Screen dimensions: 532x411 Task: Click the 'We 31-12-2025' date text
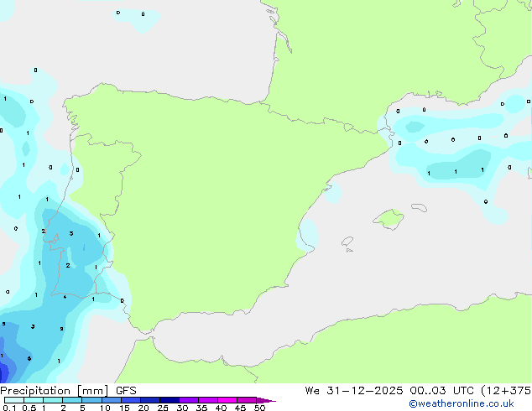click(x=354, y=391)
